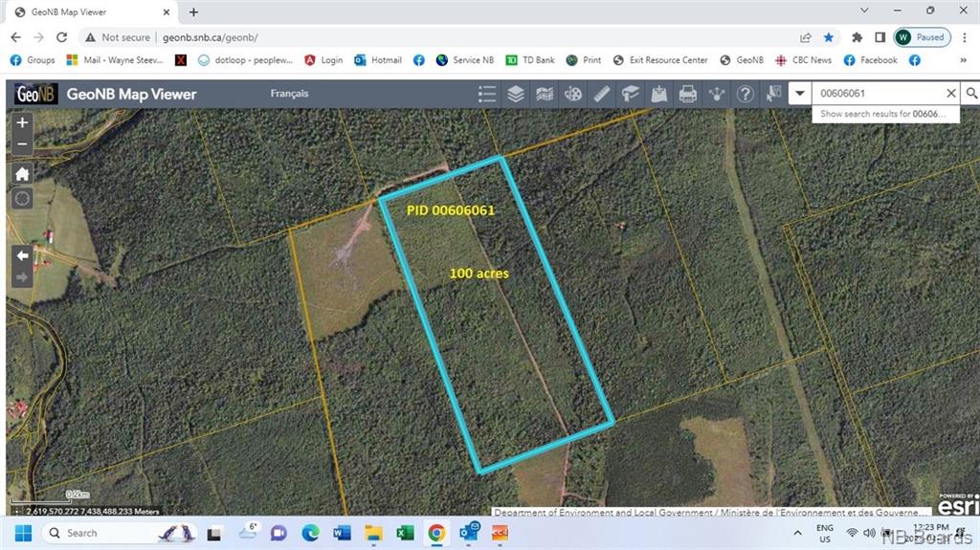Screen dimensions: 980x550
Task: Zoom in the map with plus button
Action: tap(23, 122)
